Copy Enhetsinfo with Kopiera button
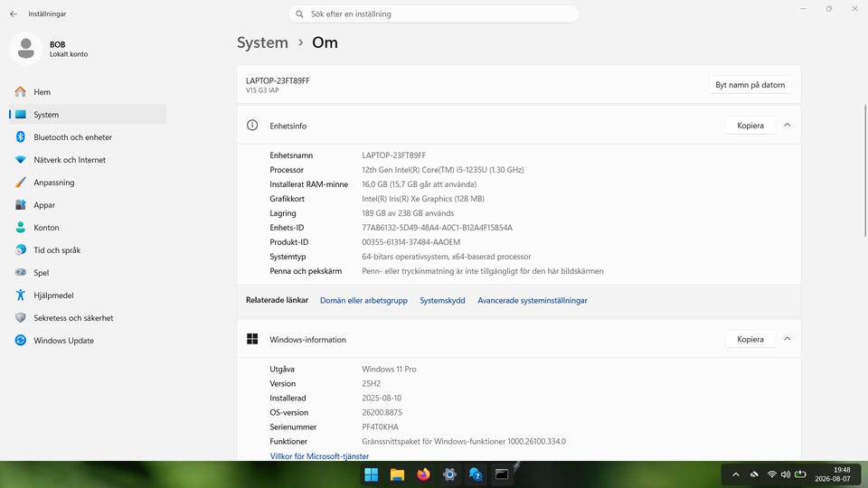868x488 pixels. [750, 126]
